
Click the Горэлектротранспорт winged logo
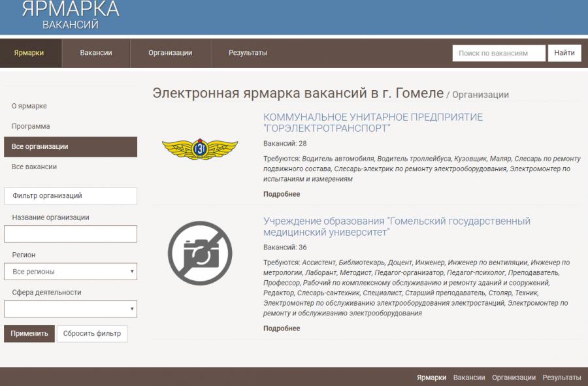[200, 149]
